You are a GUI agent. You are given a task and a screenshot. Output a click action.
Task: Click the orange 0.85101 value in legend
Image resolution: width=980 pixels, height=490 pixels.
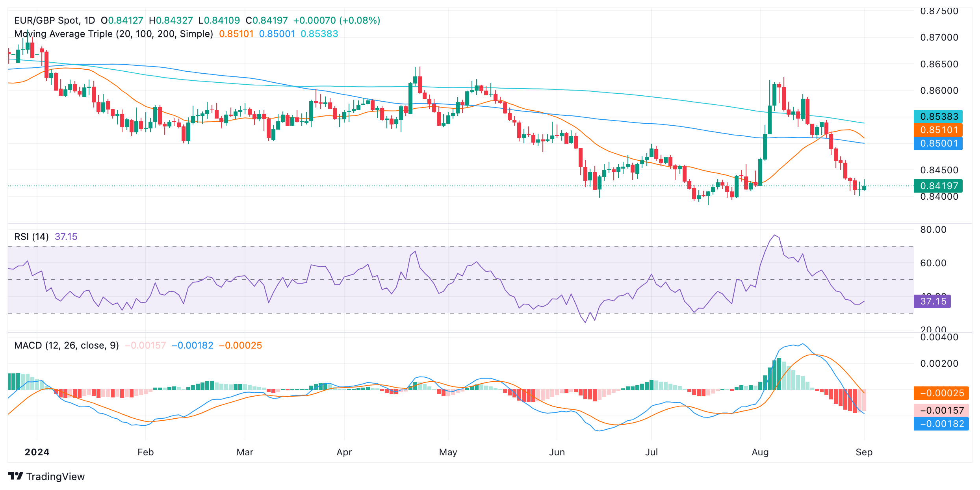[236, 34]
